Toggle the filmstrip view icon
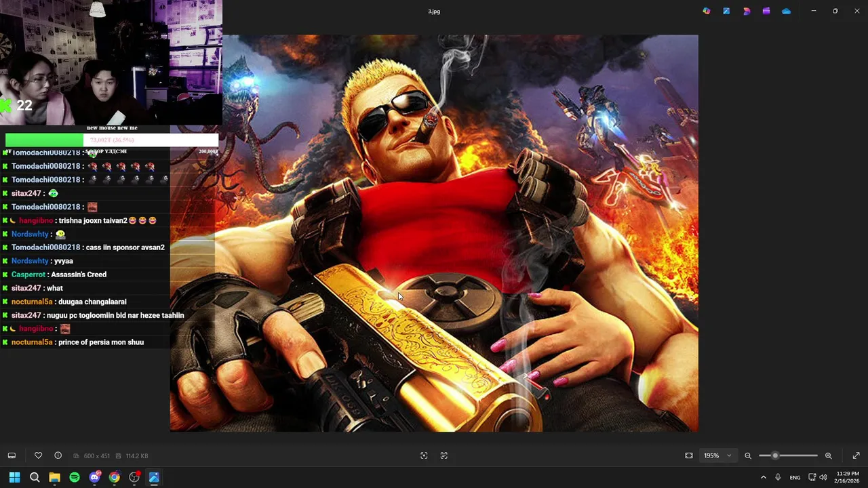 click(x=12, y=455)
